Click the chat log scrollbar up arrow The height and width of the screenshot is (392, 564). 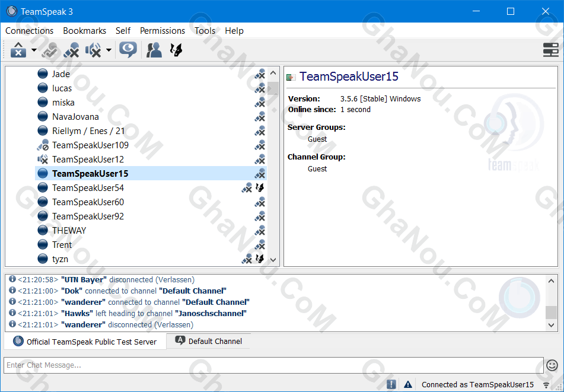(x=551, y=281)
